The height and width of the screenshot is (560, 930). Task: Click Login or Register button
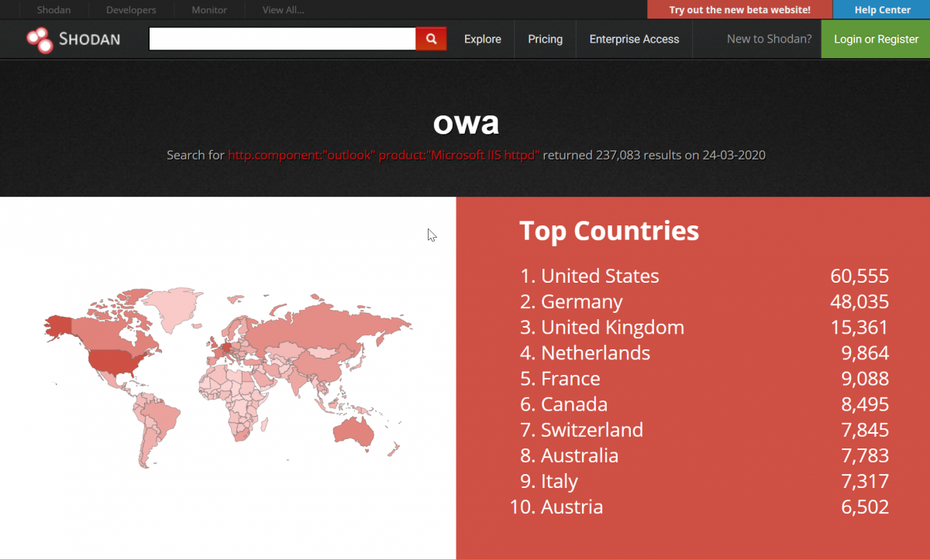[x=876, y=39]
